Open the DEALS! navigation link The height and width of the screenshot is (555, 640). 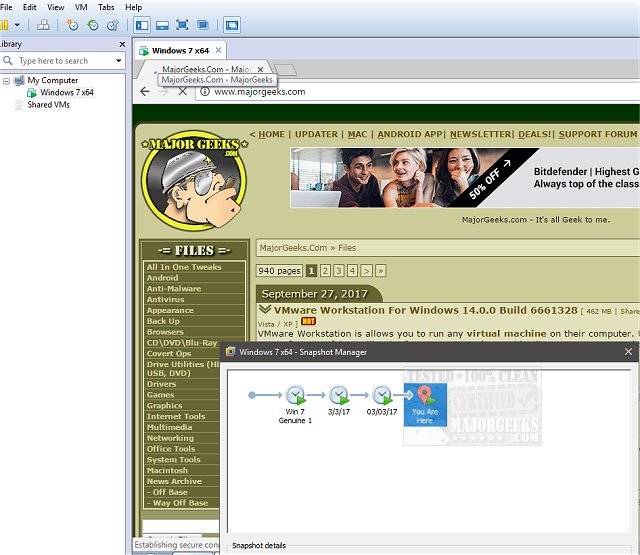[535, 134]
